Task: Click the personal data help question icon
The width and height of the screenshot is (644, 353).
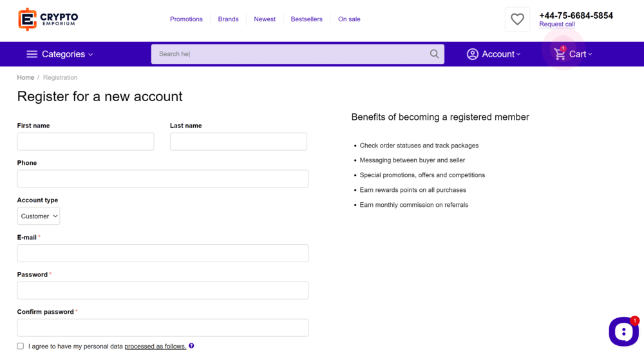Action: 191,346
